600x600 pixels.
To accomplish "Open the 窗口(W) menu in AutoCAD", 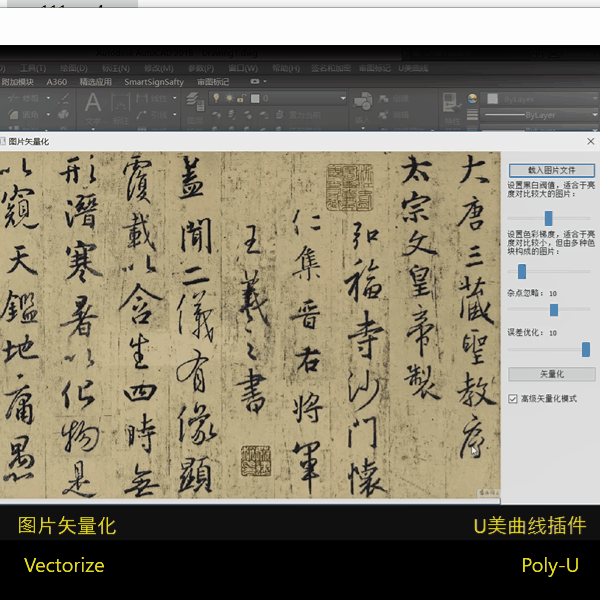I will coord(243,68).
